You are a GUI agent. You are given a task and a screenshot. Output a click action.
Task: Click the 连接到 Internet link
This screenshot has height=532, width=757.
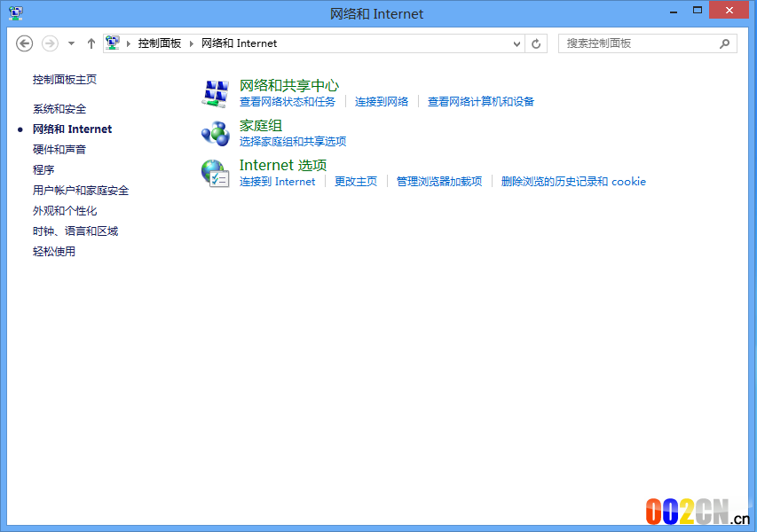click(x=277, y=182)
